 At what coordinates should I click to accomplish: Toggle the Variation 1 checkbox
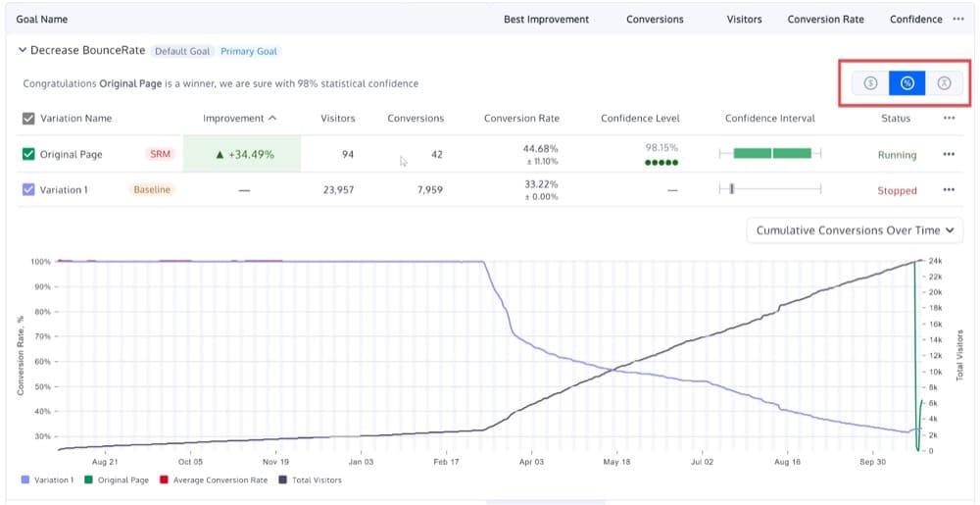click(x=28, y=190)
